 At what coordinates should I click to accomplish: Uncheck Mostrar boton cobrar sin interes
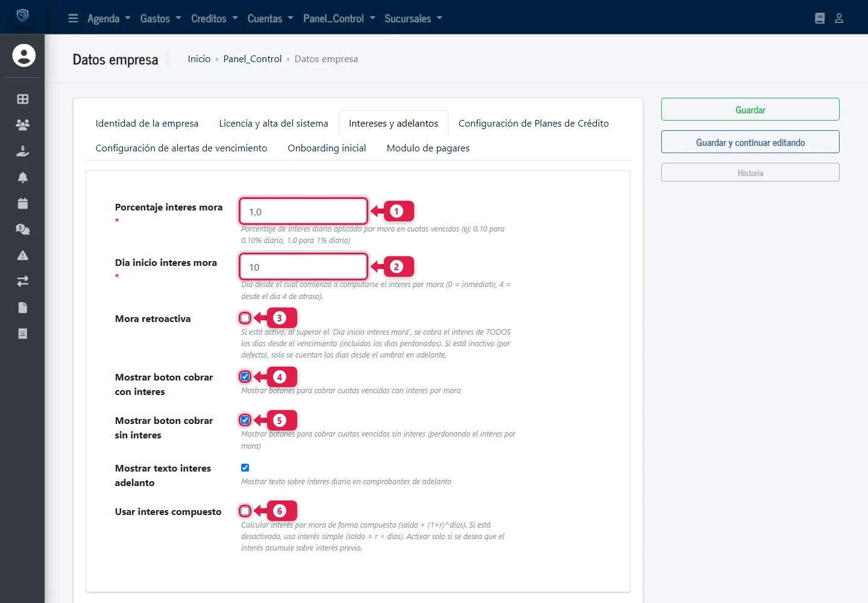click(x=245, y=420)
